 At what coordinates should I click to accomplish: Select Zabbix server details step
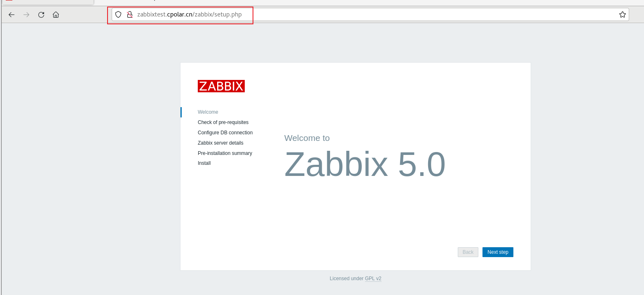(x=220, y=143)
